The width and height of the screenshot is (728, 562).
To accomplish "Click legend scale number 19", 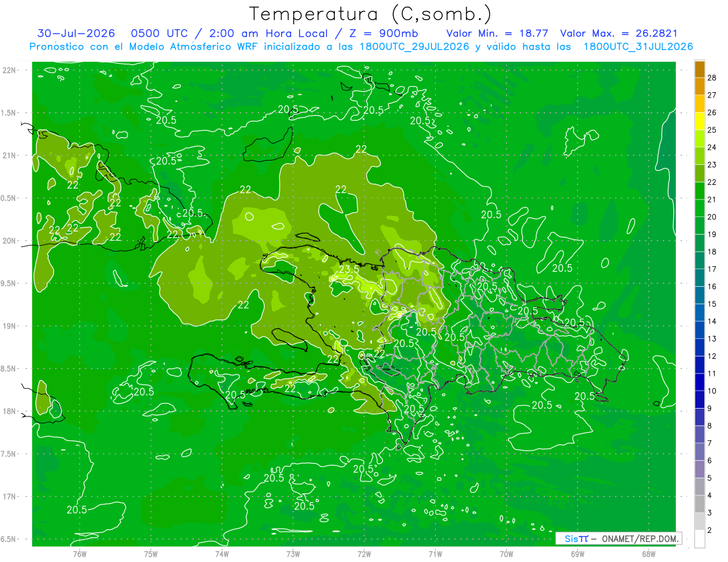I will (712, 234).
